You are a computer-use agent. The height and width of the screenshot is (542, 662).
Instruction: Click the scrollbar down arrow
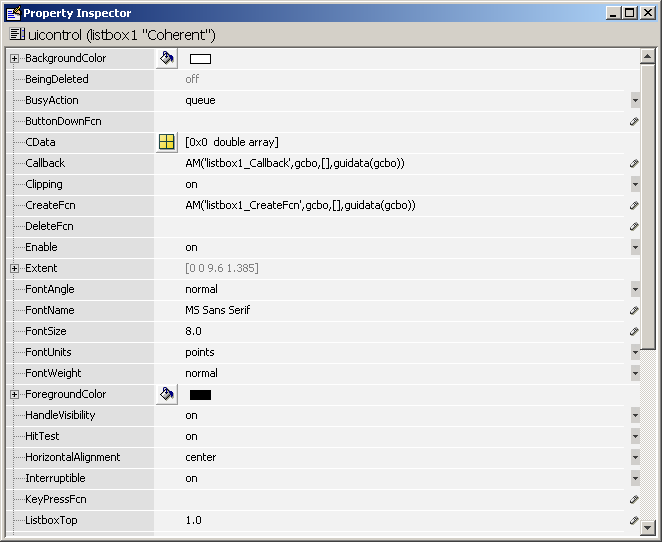(x=648, y=527)
